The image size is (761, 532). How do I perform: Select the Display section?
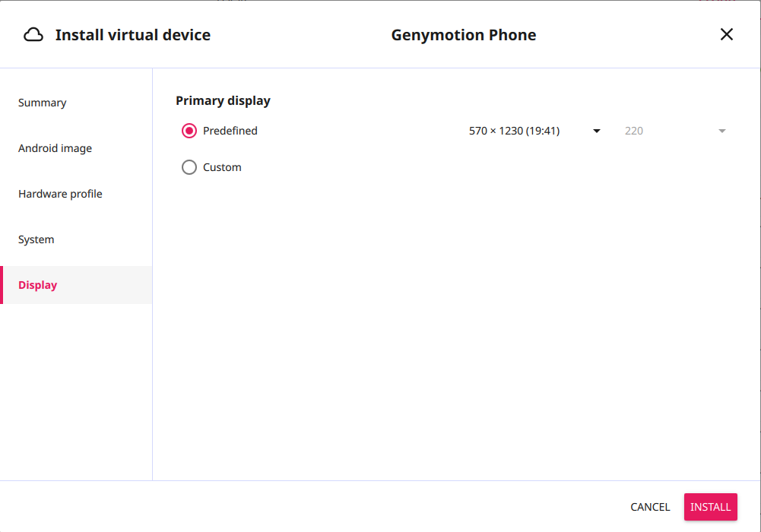[x=76, y=285]
